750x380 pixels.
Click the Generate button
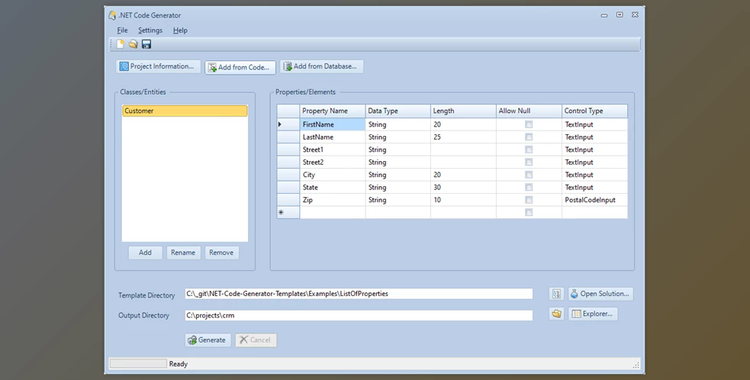(x=208, y=340)
